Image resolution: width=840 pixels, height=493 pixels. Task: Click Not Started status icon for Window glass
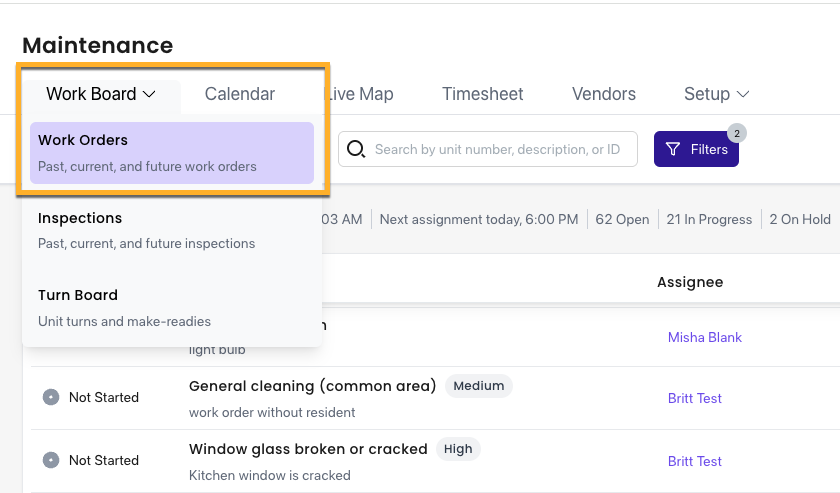(51, 460)
